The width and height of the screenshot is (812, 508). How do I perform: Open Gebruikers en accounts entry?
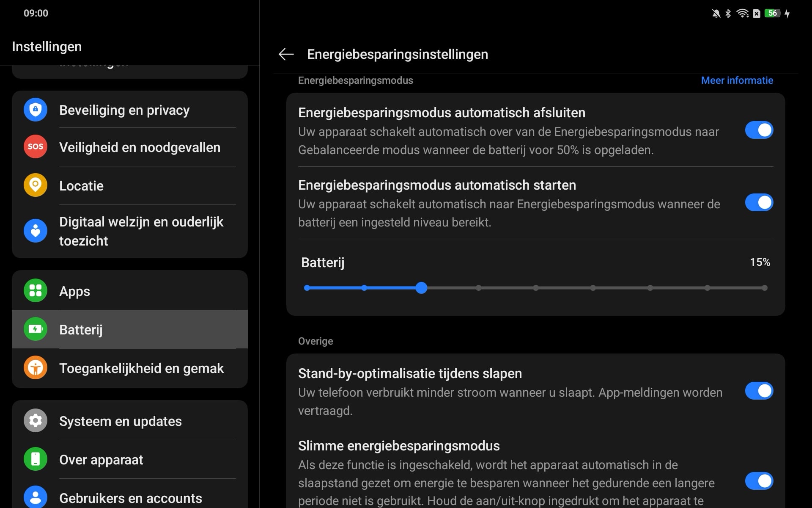point(130,496)
